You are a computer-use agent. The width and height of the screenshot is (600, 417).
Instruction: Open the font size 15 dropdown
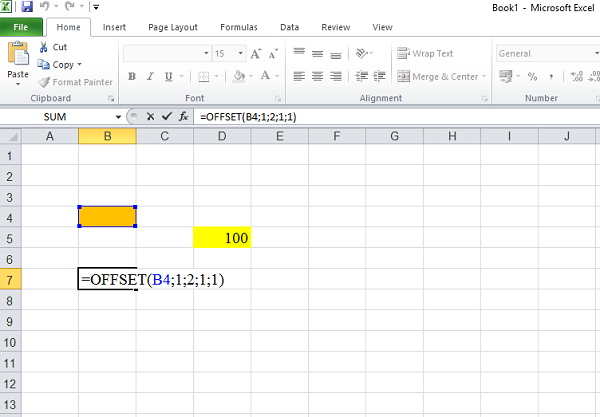pyautogui.click(x=240, y=54)
